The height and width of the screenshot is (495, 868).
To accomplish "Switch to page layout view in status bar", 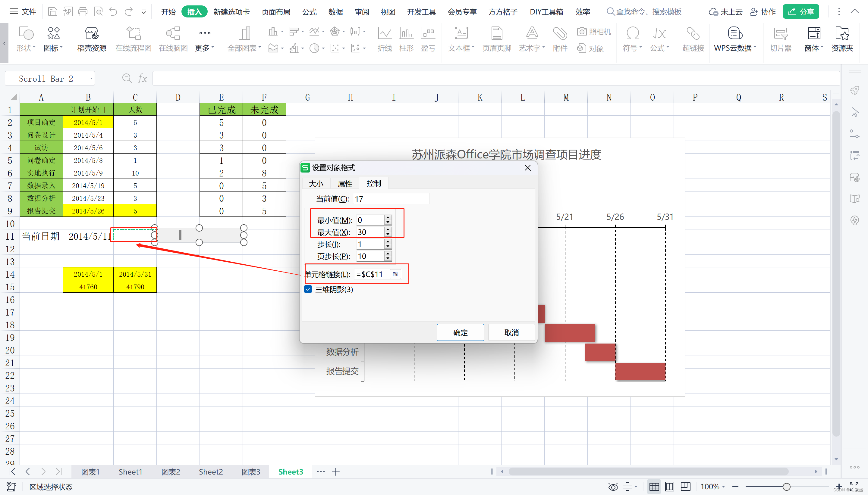I will tap(670, 487).
